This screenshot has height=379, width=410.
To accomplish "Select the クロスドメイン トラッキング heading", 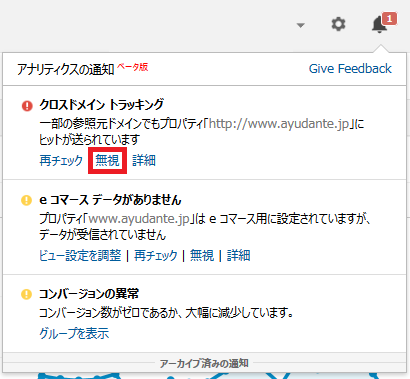I will point(102,105).
